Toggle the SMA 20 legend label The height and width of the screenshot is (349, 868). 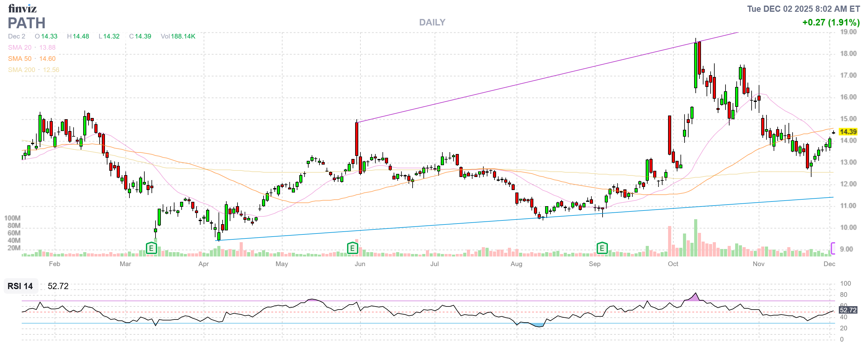point(20,48)
